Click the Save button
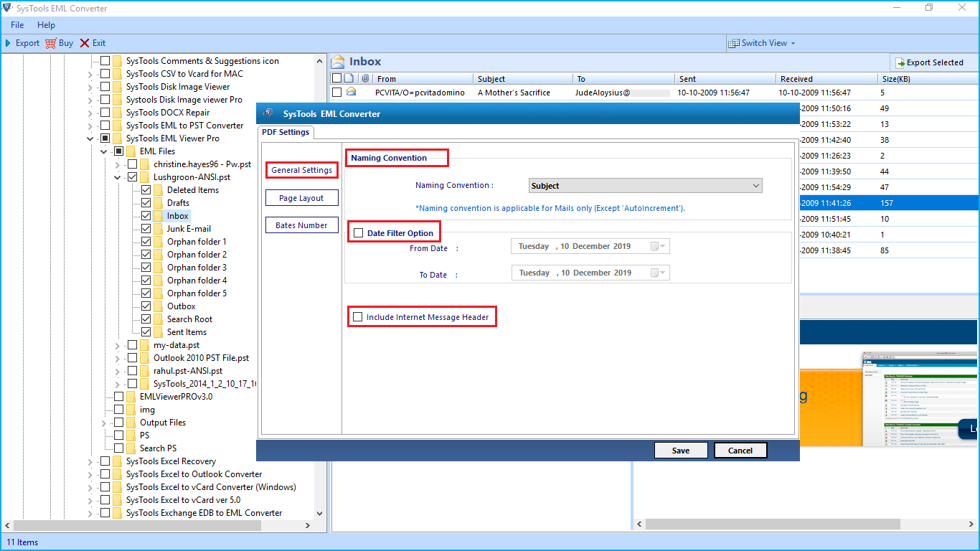The width and height of the screenshot is (980, 551). pyautogui.click(x=681, y=451)
